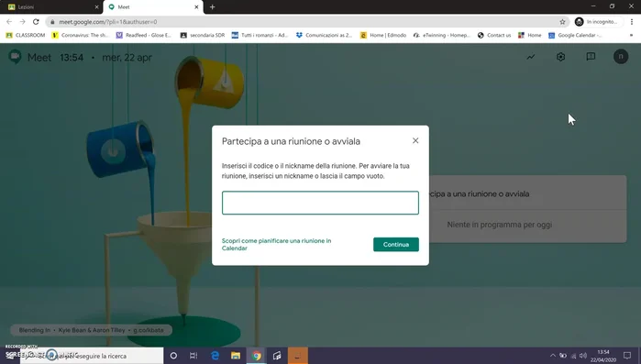Open network icon in system tray
Viewport: 641px width, 364px height.
[573, 356]
